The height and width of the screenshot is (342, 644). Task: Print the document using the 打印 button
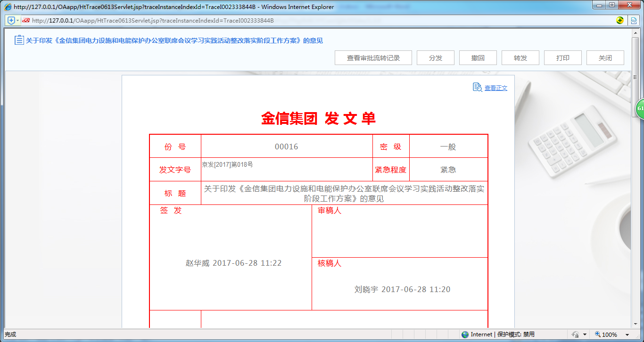(562, 57)
